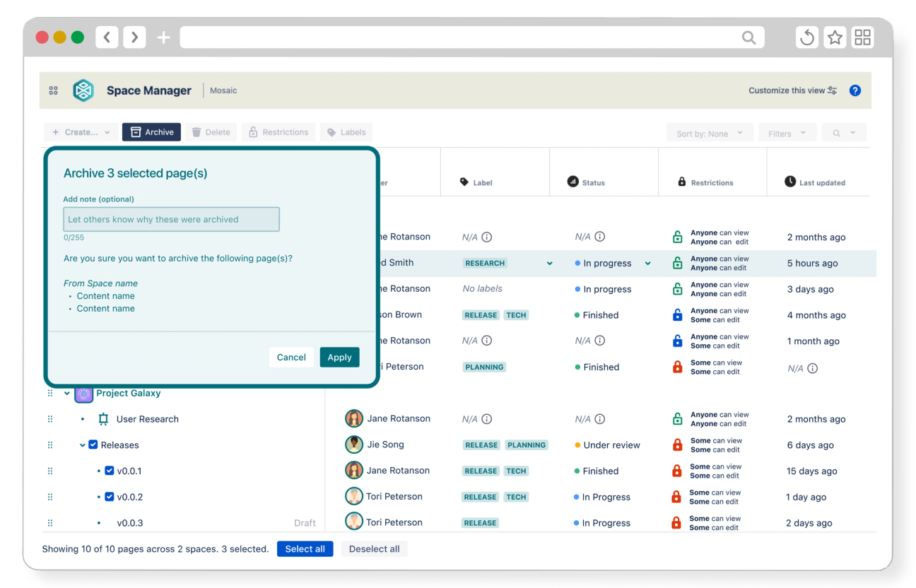Viewport: 916px width, 588px height.
Task: Uncheck the Releases checkbox
Action: 93,445
